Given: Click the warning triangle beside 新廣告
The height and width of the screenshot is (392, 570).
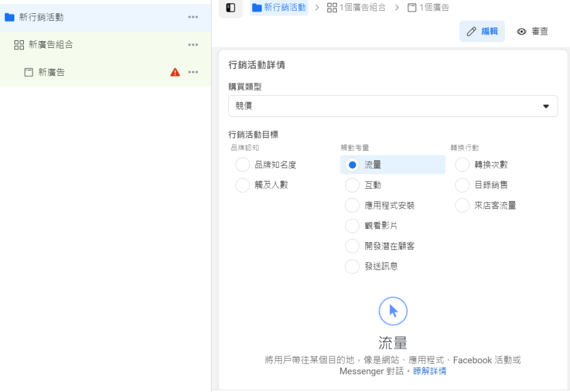Looking at the screenshot, I should (175, 72).
